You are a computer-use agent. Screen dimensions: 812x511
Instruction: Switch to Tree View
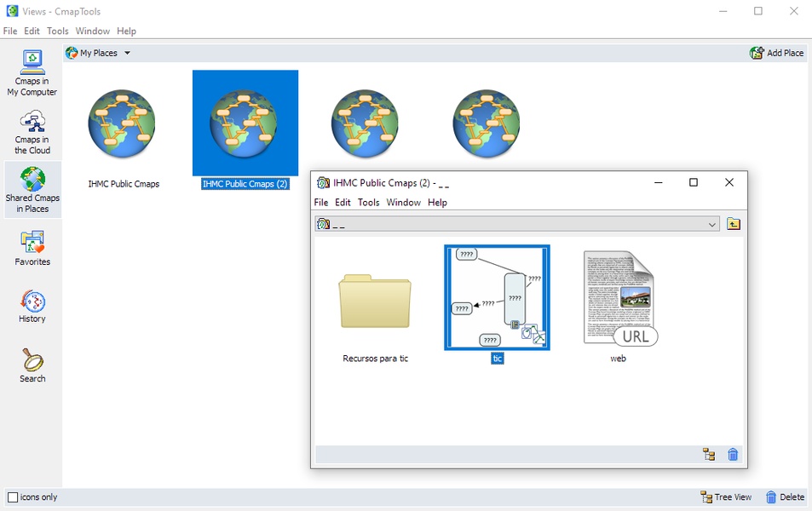726,497
